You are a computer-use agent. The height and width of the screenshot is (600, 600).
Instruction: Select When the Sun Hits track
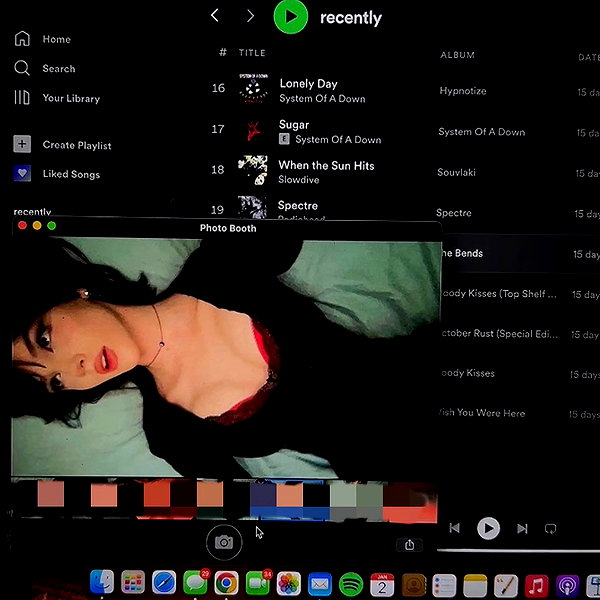point(326,165)
